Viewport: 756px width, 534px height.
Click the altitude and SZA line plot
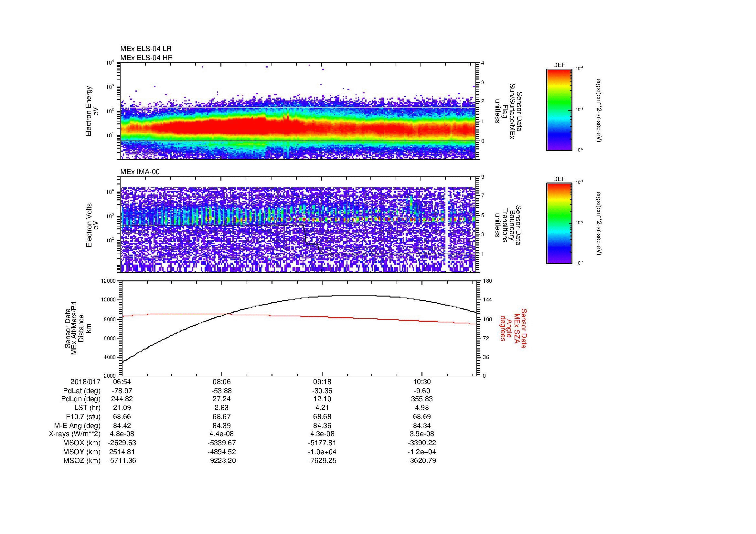pos(299,328)
